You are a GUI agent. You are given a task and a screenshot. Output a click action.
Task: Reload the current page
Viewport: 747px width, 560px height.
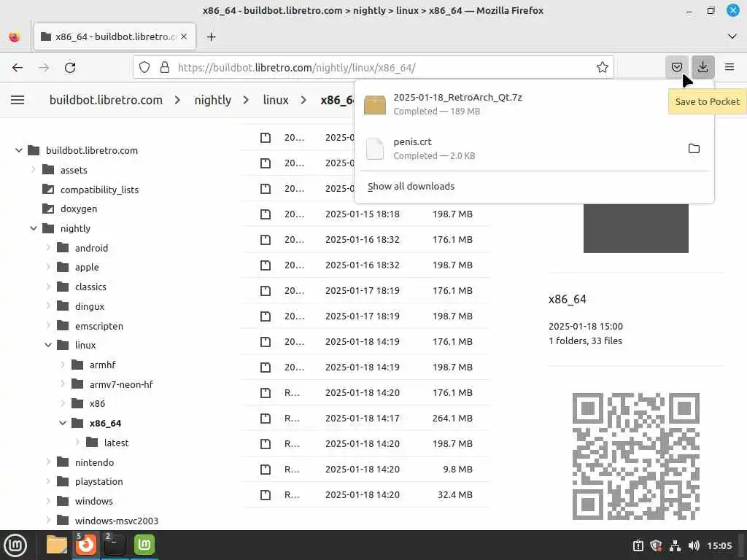70,68
